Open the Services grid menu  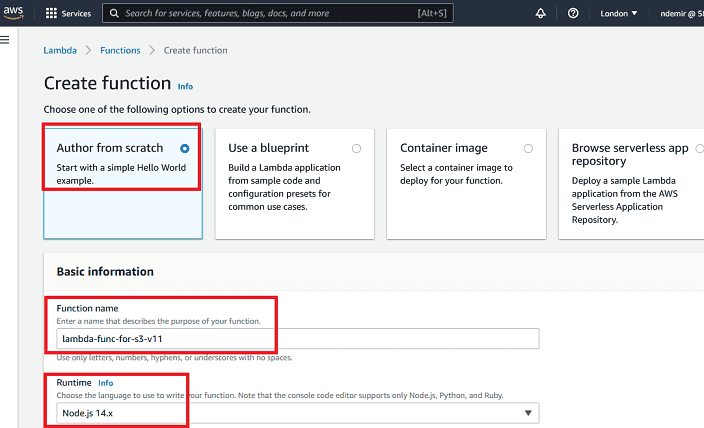pyautogui.click(x=52, y=14)
